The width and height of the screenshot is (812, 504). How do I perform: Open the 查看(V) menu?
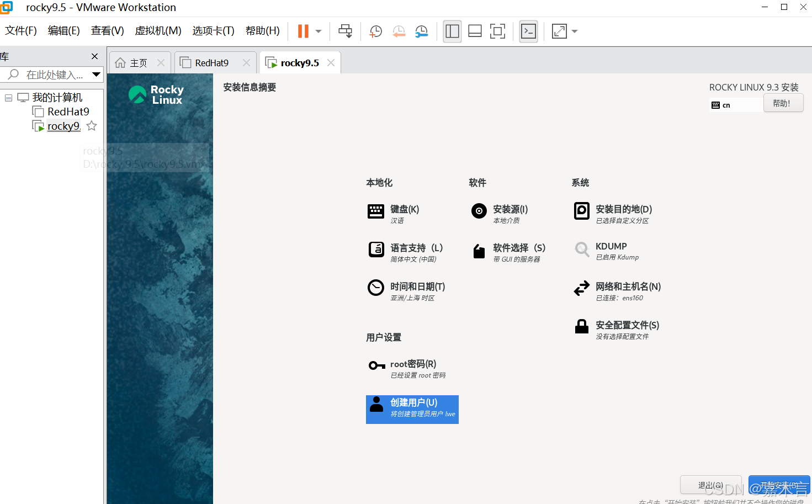(x=108, y=30)
